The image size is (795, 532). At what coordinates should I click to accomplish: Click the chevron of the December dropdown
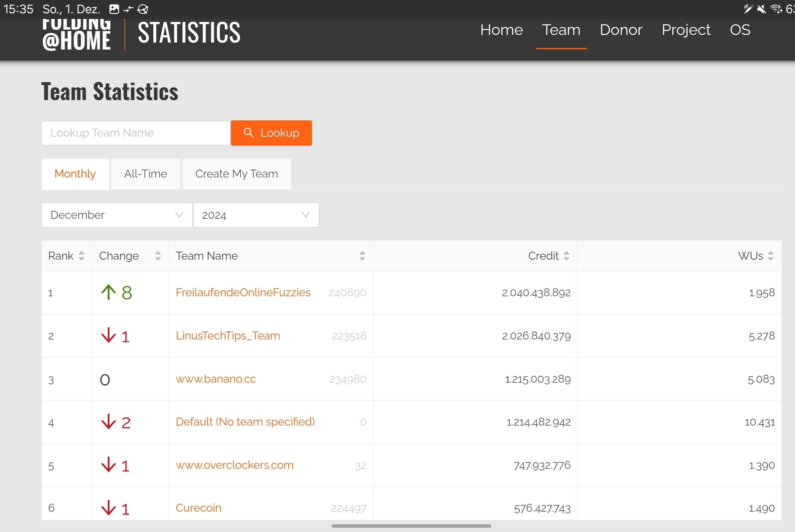point(179,215)
